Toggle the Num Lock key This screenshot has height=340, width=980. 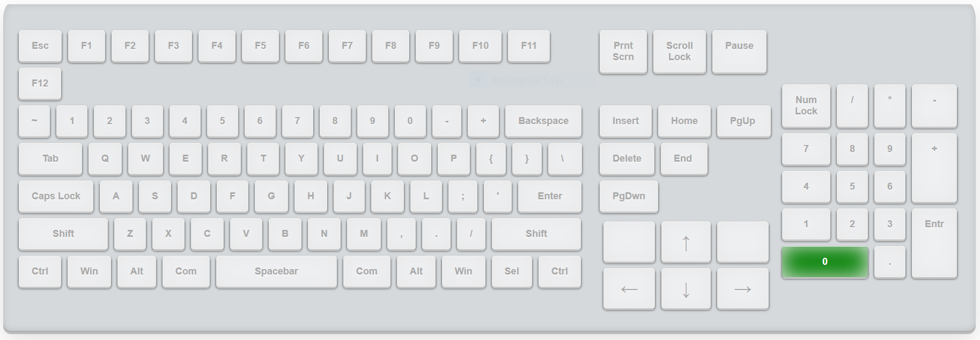[806, 106]
